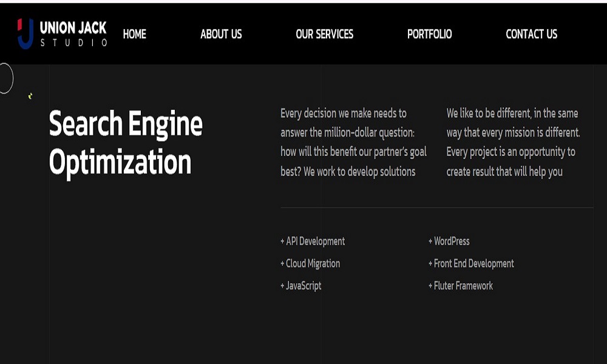Image resolution: width=607 pixels, height=364 pixels.
Task: Open the ABOUT US page
Action: pos(221,35)
